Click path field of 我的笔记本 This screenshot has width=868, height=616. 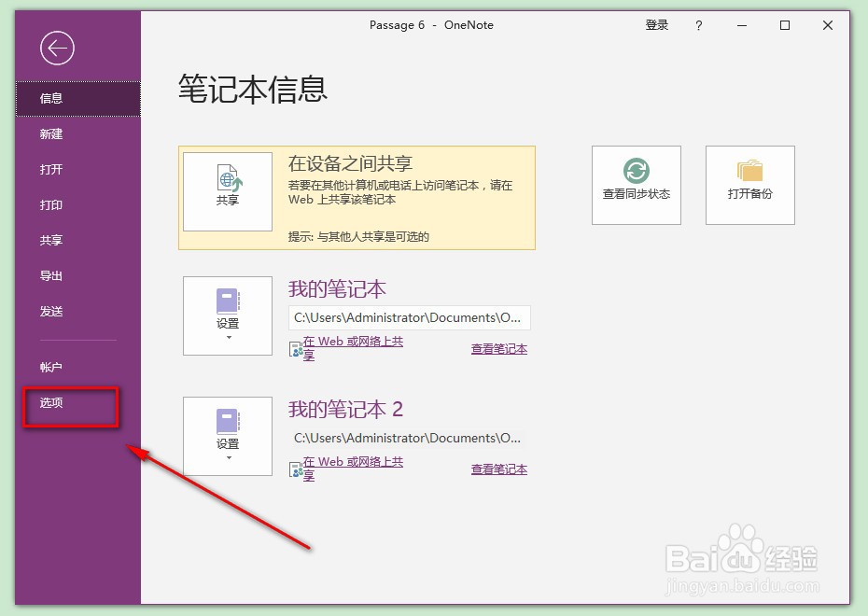[409, 317]
